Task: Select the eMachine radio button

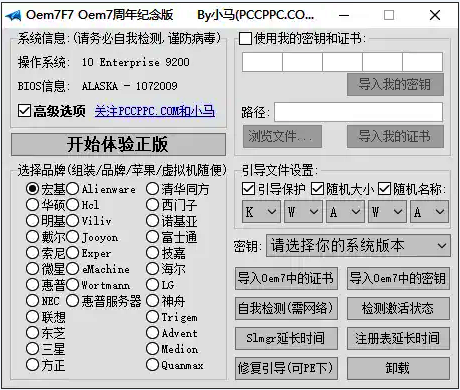Action: [72, 269]
